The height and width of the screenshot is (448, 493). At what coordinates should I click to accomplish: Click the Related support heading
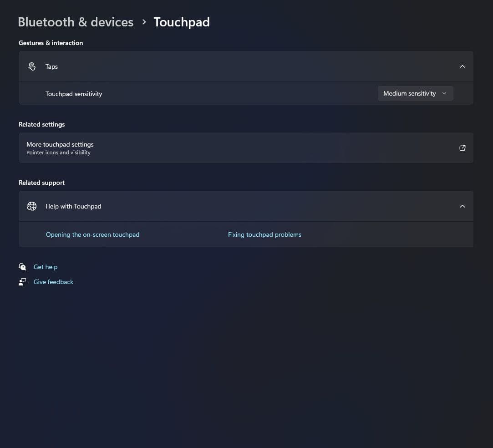point(41,183)
